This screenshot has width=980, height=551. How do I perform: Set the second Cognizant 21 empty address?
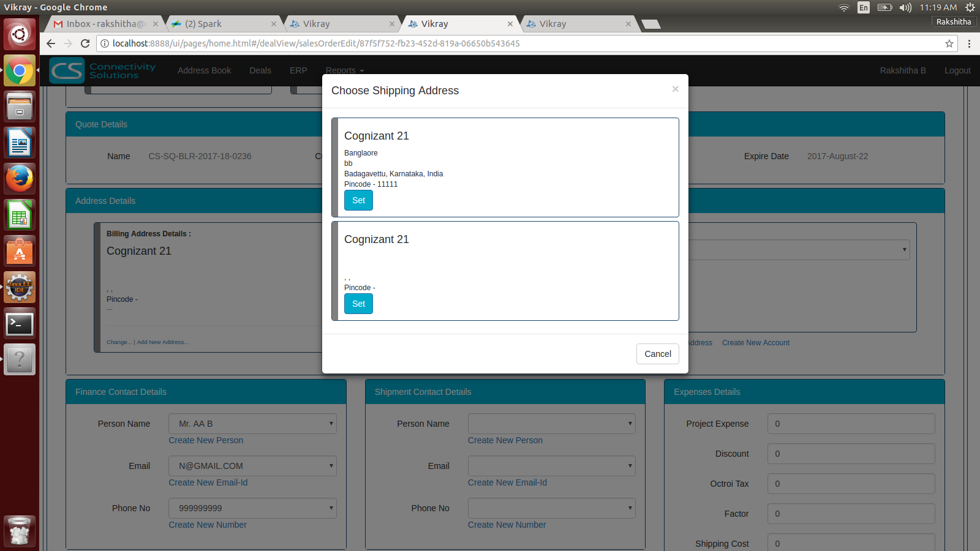pos(358,304)
